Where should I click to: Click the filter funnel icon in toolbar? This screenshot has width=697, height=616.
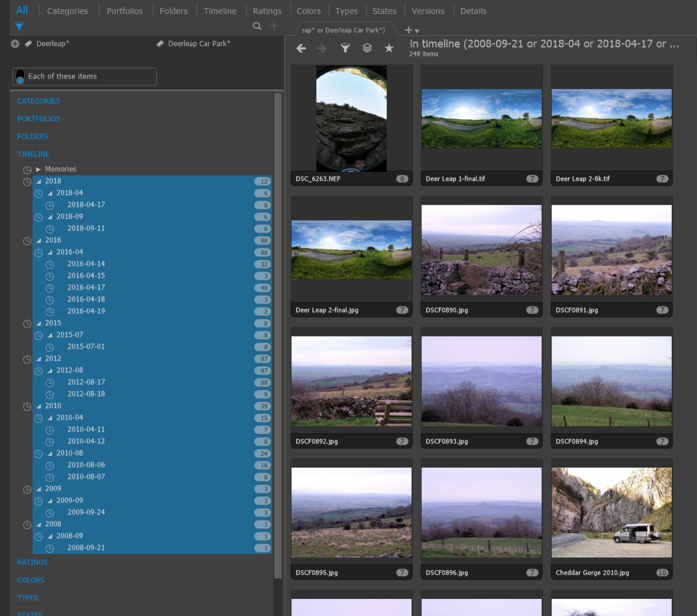coord(344,48)
